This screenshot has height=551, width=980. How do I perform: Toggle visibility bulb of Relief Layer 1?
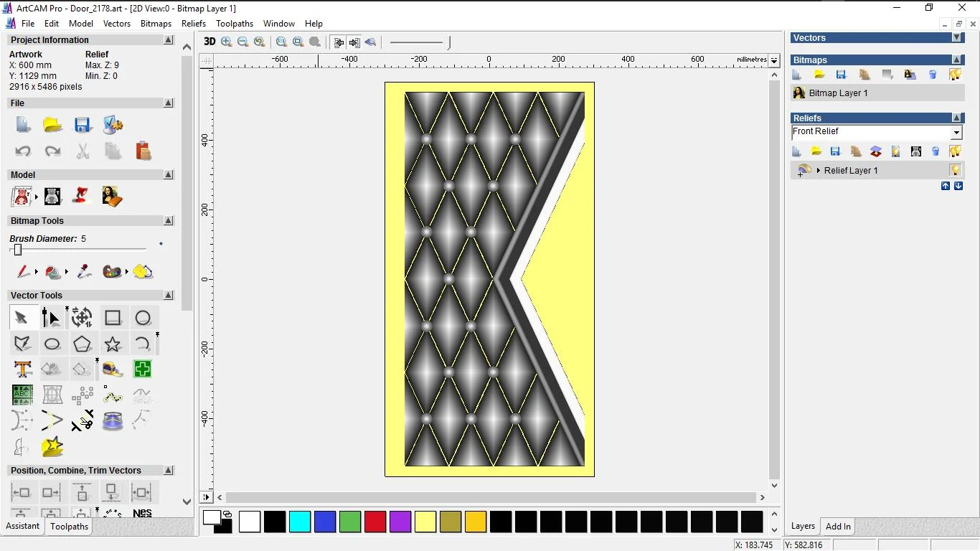[x=955, y=170]
